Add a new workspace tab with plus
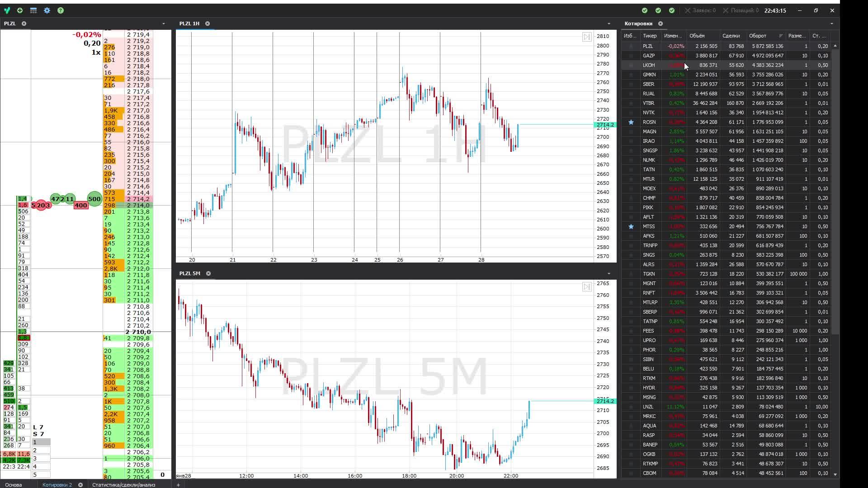 click(x=178, y=485)
